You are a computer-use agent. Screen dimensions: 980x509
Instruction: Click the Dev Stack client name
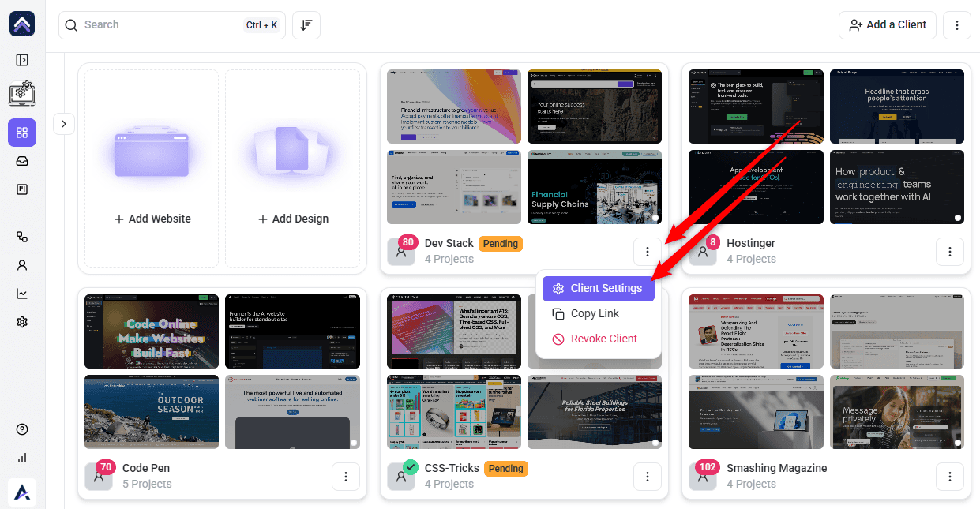coord(449,243)
